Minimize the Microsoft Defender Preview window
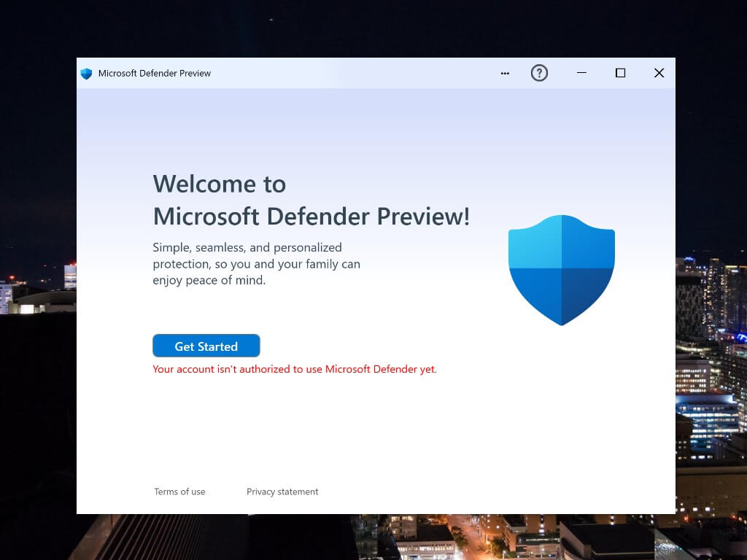The height and width of the screenshot is (560, 747). tap(581, 73)
